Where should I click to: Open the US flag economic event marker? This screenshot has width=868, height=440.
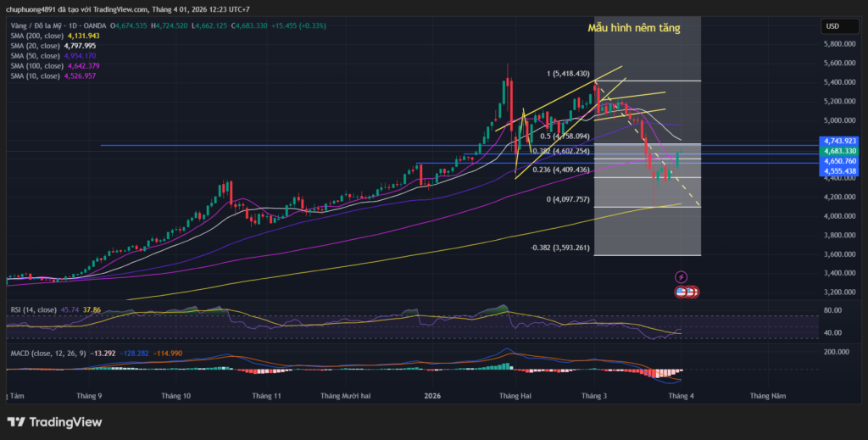(x=682, y=292)
